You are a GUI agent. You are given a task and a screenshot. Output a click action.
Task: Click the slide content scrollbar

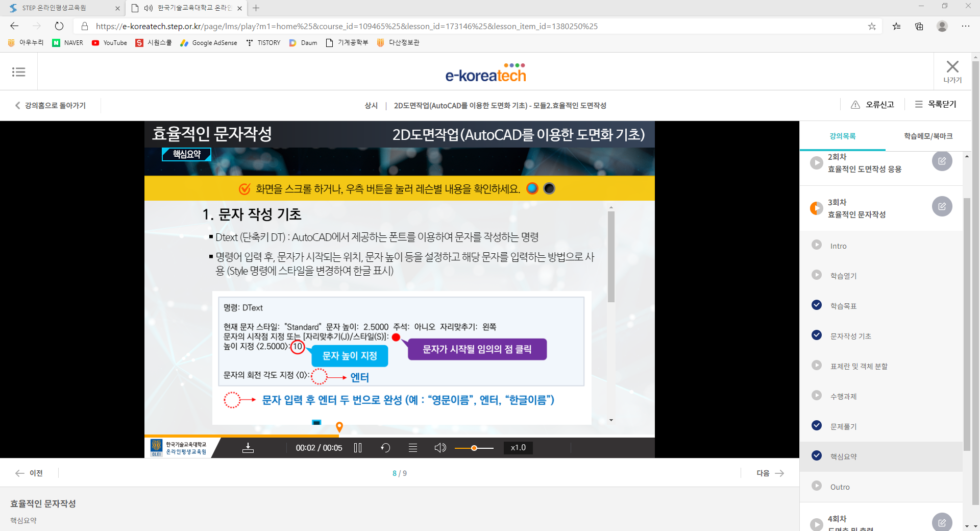tap(611, 257)
